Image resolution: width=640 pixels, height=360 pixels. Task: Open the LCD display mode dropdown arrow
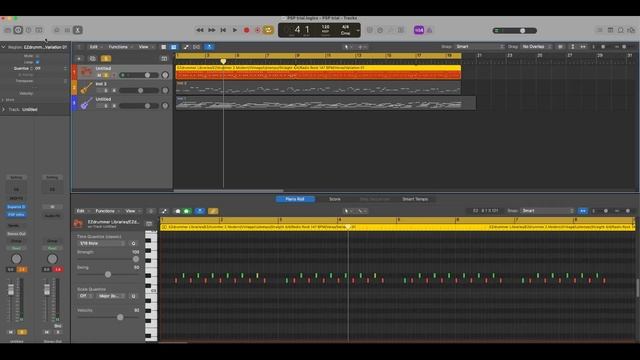pos(358,30)
